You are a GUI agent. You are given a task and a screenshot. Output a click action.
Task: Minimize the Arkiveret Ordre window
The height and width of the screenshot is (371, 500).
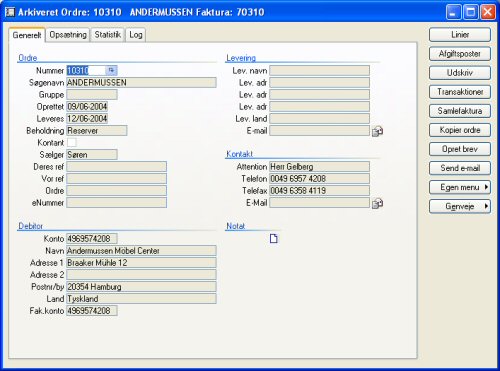click(x=453, y=12)
